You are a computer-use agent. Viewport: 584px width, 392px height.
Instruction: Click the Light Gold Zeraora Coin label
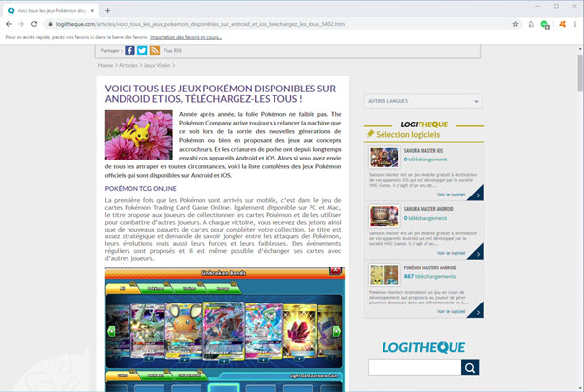click(313, 376)
